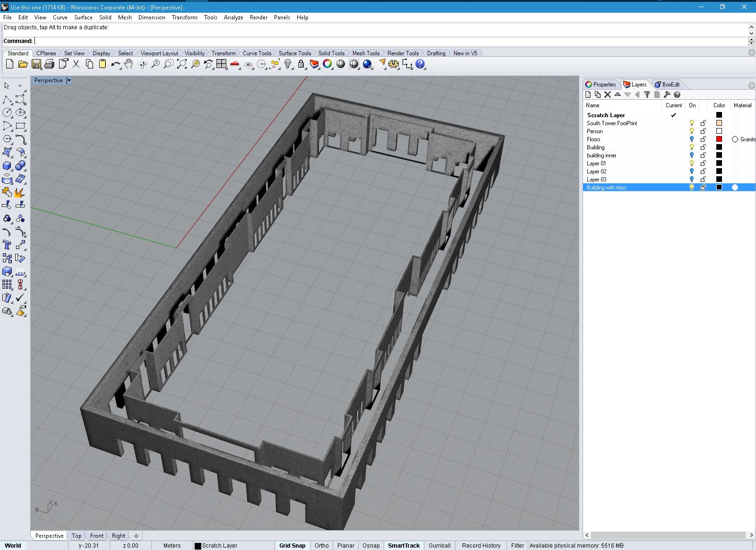This screenshot has width=756, height=550.
Task: Open the Surface menu
Action: pos(83,17)
